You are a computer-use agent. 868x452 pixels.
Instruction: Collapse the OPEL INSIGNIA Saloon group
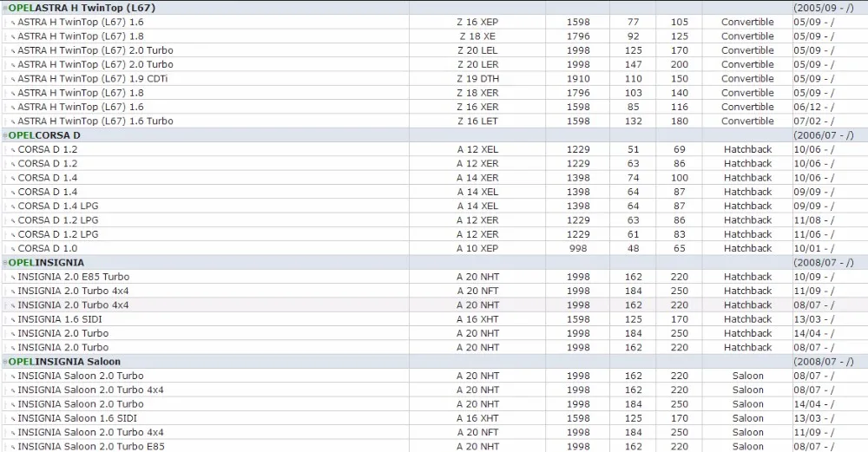(5, 362)
